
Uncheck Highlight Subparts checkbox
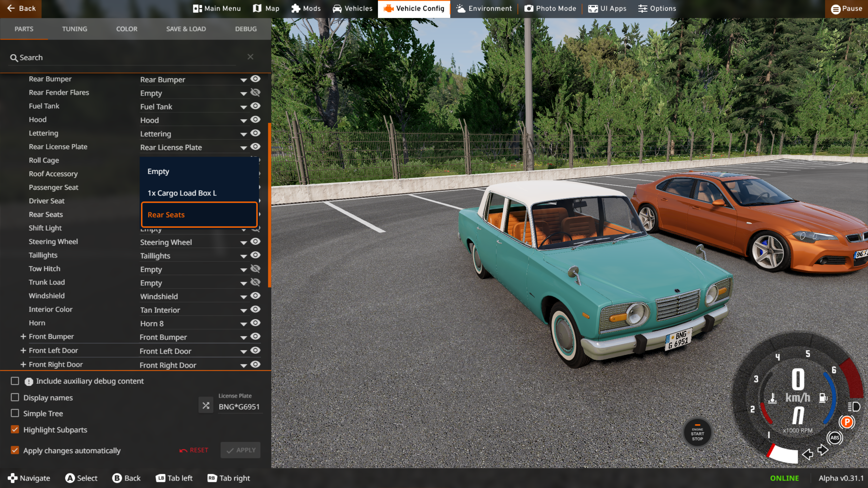tap(15, 429)
